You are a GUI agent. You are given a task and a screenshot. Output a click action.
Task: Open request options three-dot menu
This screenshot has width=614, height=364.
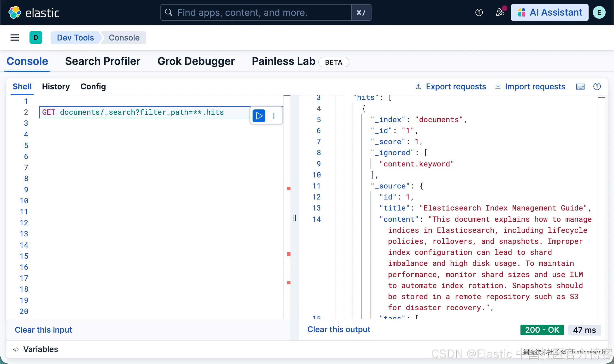point(274,116)
